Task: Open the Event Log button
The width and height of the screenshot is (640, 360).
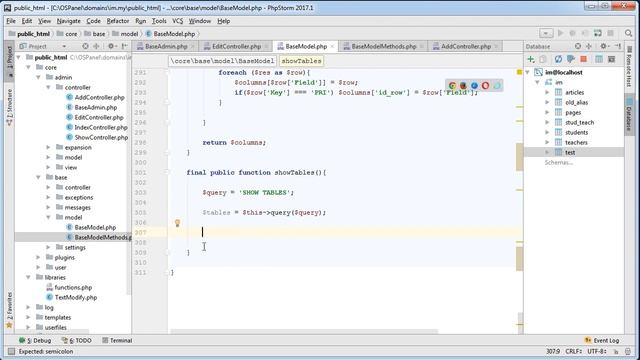Action: click(x=602, y=340)
